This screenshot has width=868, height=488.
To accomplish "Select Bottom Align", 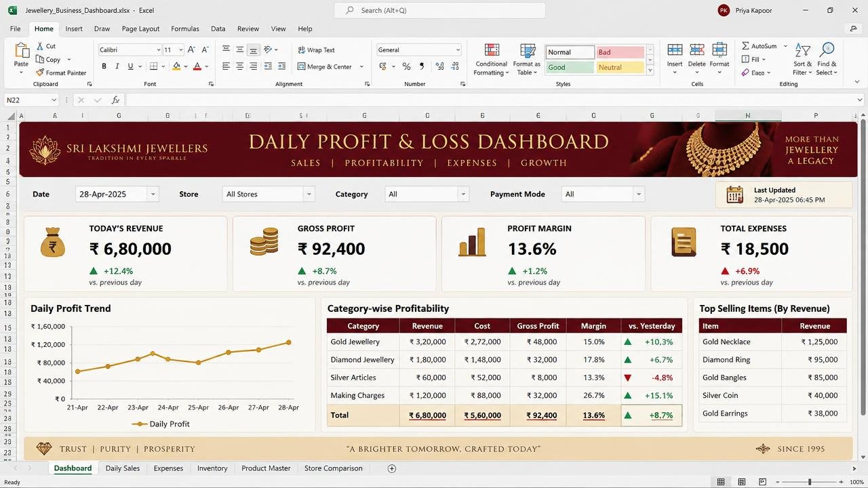I will point(253,49).
